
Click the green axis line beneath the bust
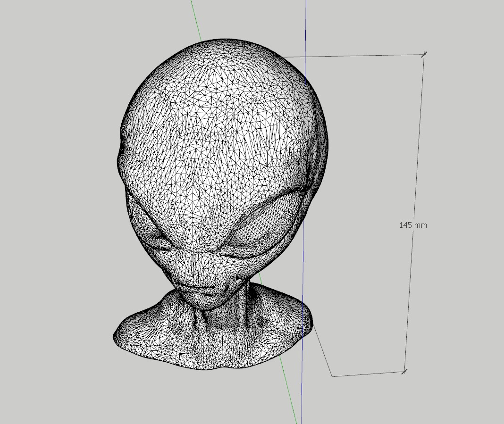[x=289, y=387]
